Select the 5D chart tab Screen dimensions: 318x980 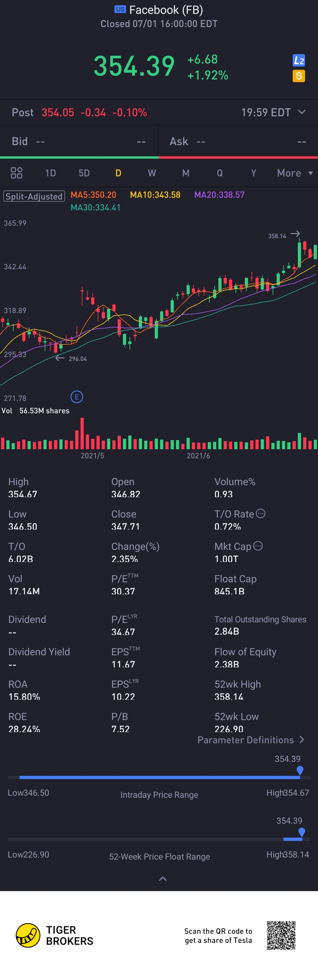pos(84,173)
